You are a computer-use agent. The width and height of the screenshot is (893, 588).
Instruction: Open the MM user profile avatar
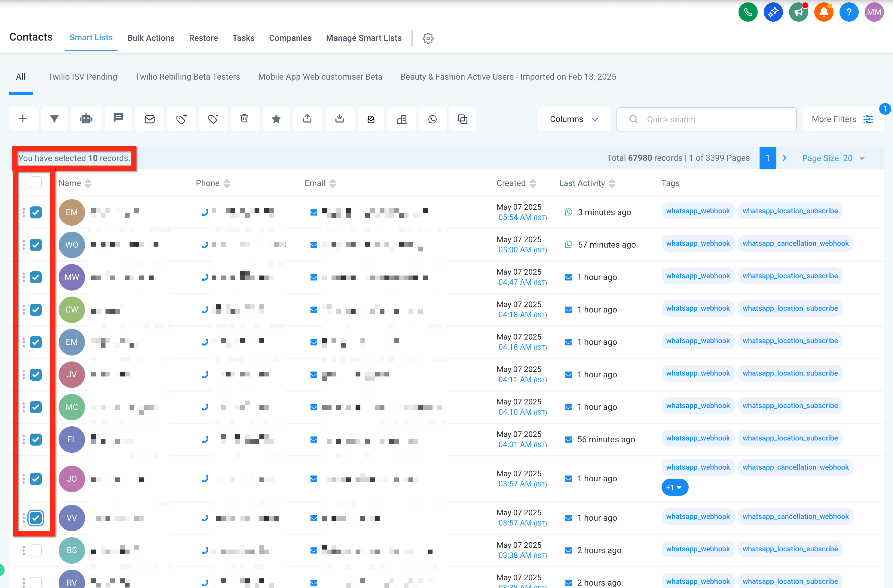click(874, 12)
